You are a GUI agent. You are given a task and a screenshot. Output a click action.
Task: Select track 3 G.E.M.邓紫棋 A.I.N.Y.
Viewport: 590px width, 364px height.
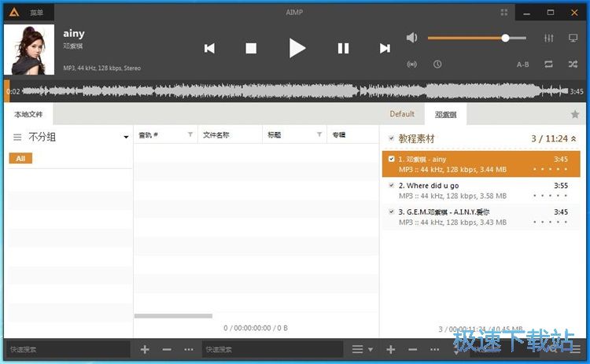point(481,217)
